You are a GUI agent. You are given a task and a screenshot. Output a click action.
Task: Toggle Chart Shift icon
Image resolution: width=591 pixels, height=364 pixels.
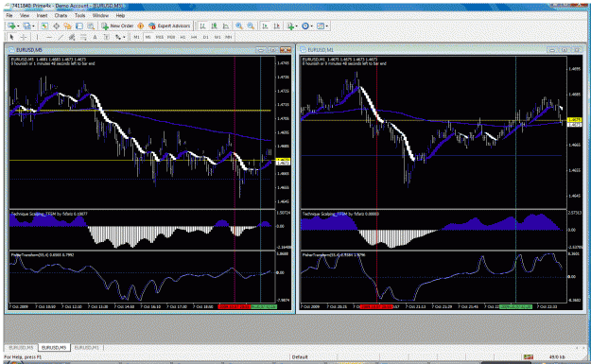pyautogui.click(x=277, y=26)
